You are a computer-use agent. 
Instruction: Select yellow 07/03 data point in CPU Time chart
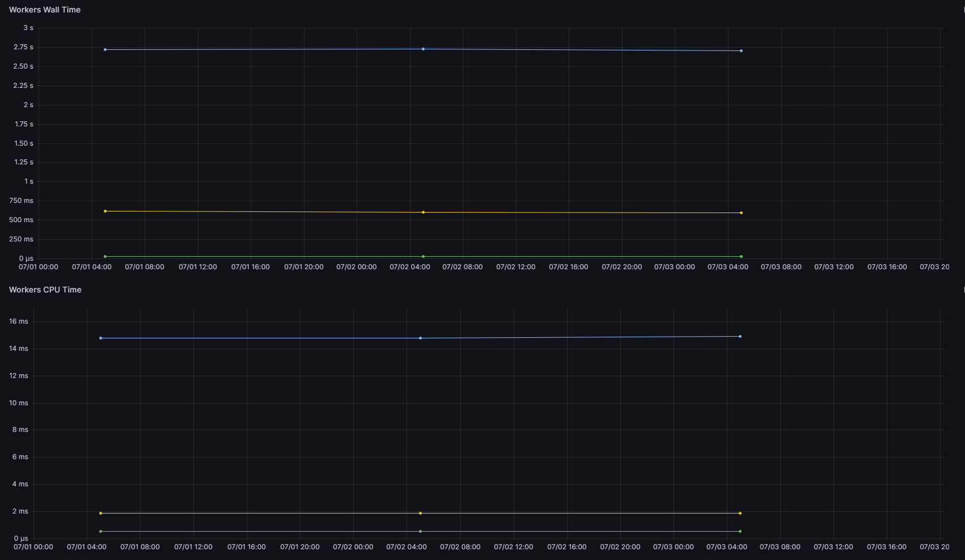tap(740, 514)
